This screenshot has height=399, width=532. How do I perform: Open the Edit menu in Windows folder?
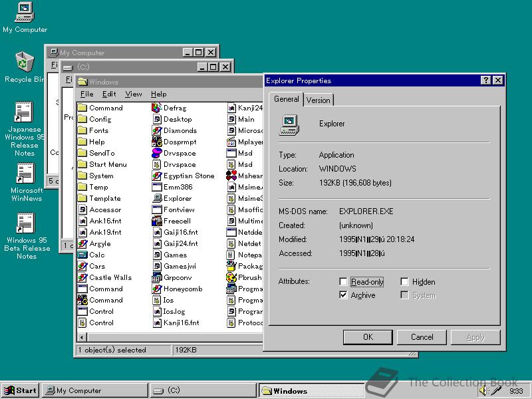click(109, 94)
